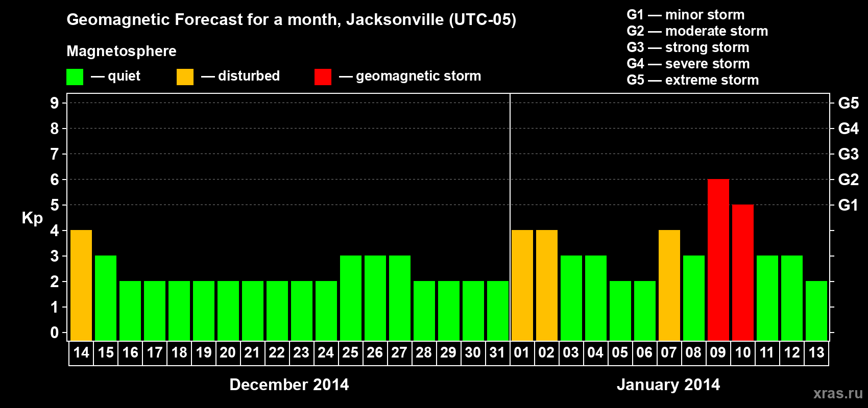
Task: Select the green bar for January 05
Action: (x=620, y=311)
